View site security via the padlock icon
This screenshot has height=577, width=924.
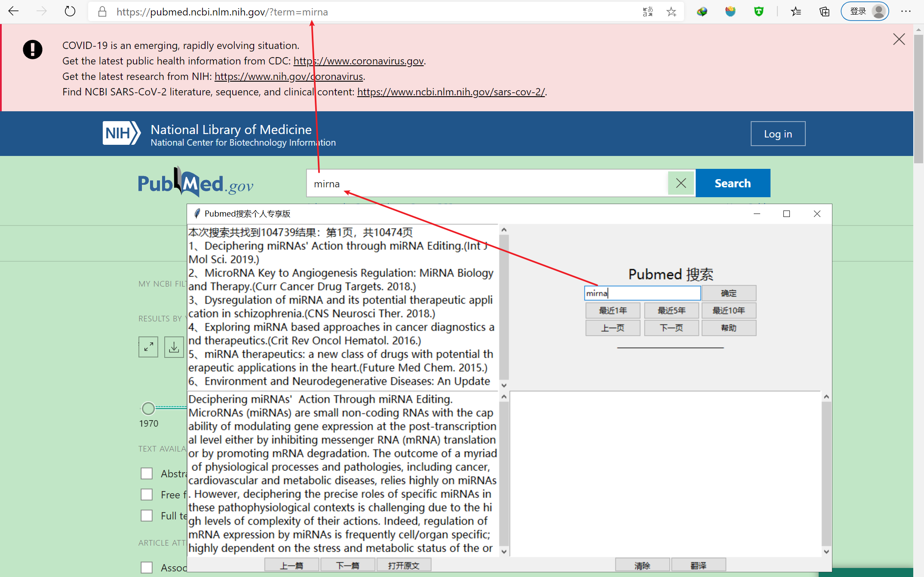tap(102, 12)
